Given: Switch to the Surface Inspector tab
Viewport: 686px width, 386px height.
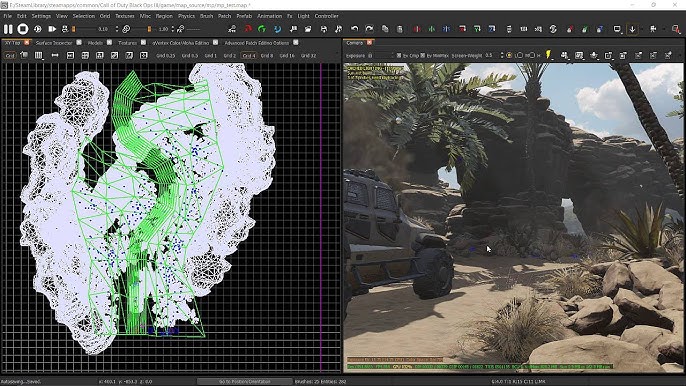Looking at the screenshot, I should point(54,43).
